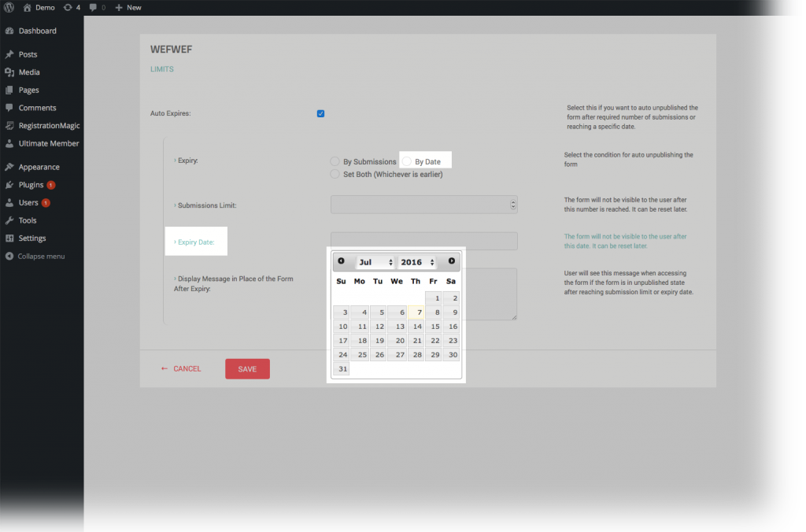806x532 pixels.
Task: Click the CANCEL link
Action: pyautogui.click(x=187, y=368)
